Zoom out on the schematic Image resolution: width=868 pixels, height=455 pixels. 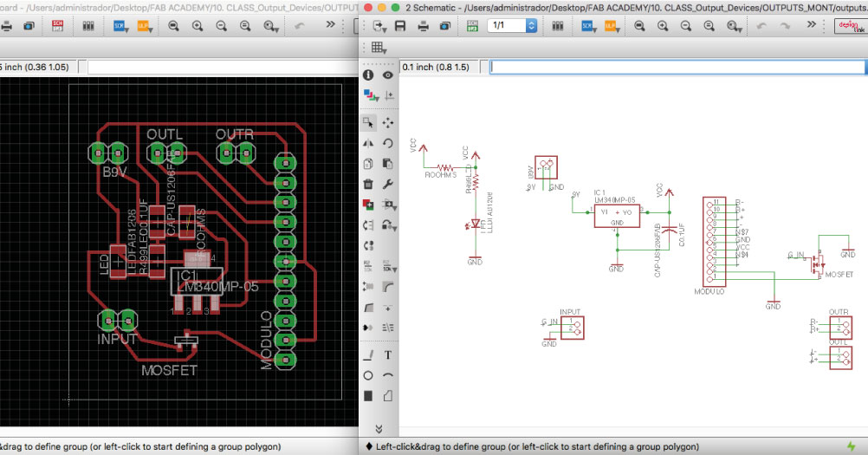[x=686, y=26]
